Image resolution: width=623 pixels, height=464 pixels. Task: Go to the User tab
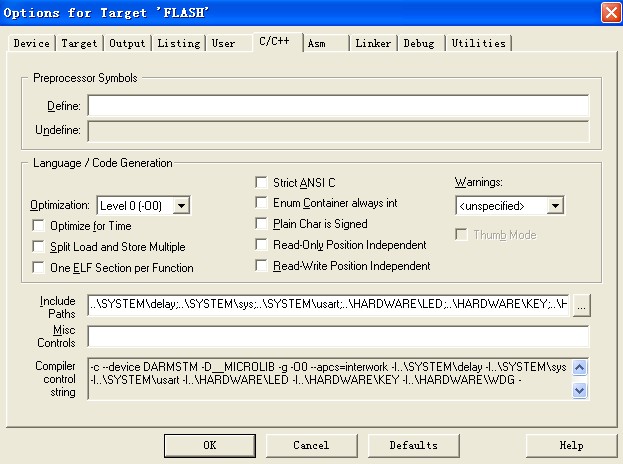[228, 43]
